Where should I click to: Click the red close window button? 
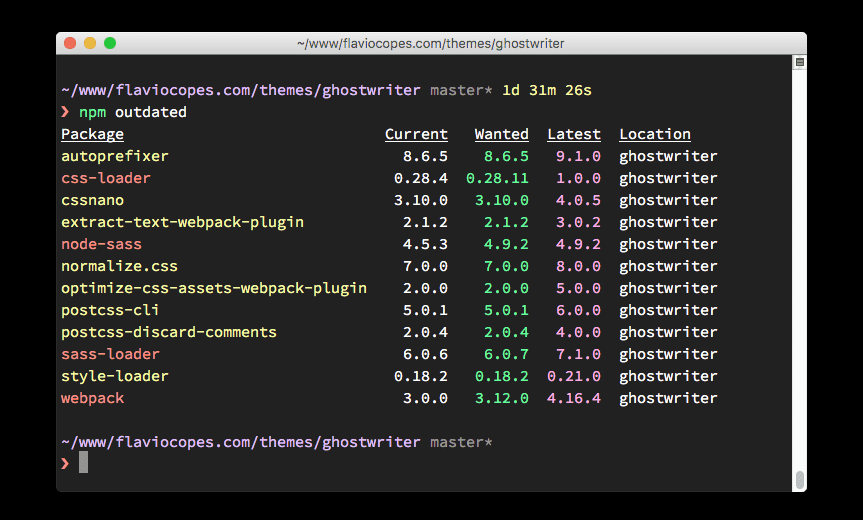(70, 43)
